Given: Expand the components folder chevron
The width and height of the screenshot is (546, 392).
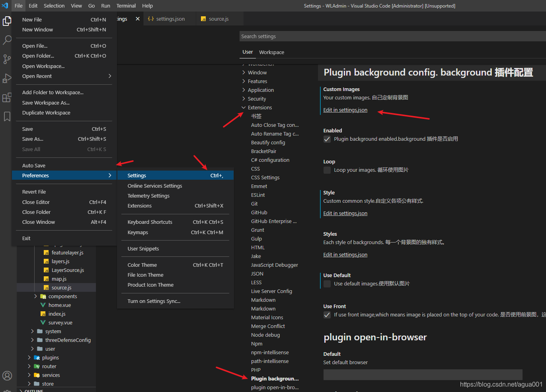Looking at the screenshot, I should 35,297.
